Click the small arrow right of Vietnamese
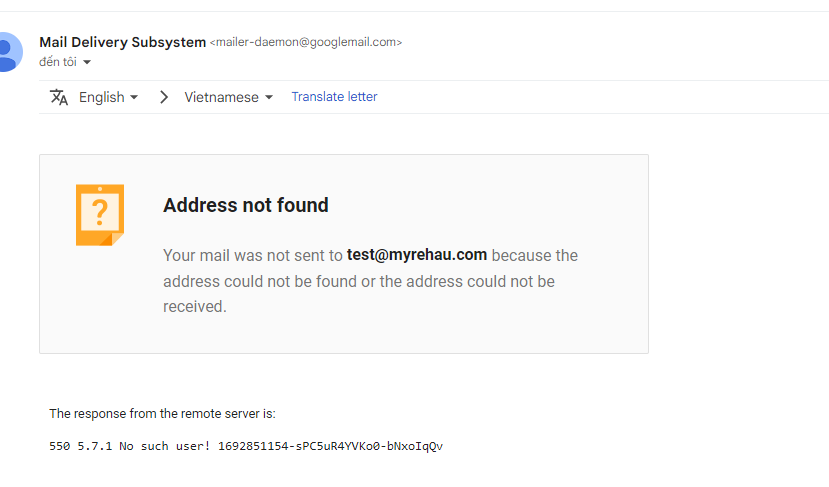The height and width of the screenshot is (487, 829). click(x=269, y=98)
